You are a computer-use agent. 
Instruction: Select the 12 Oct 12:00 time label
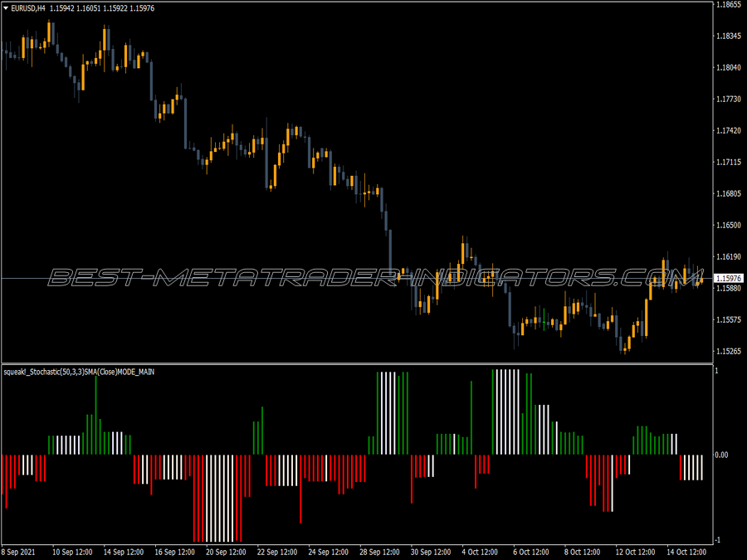635,552
